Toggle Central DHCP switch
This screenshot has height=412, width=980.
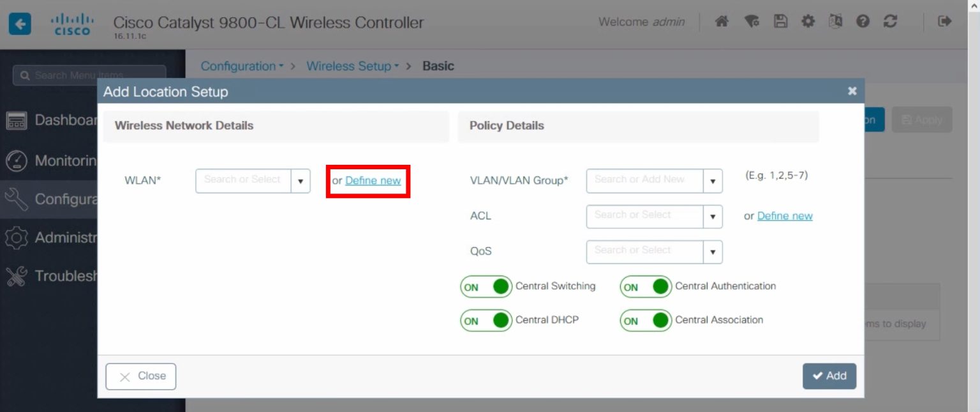pos(486,320)
